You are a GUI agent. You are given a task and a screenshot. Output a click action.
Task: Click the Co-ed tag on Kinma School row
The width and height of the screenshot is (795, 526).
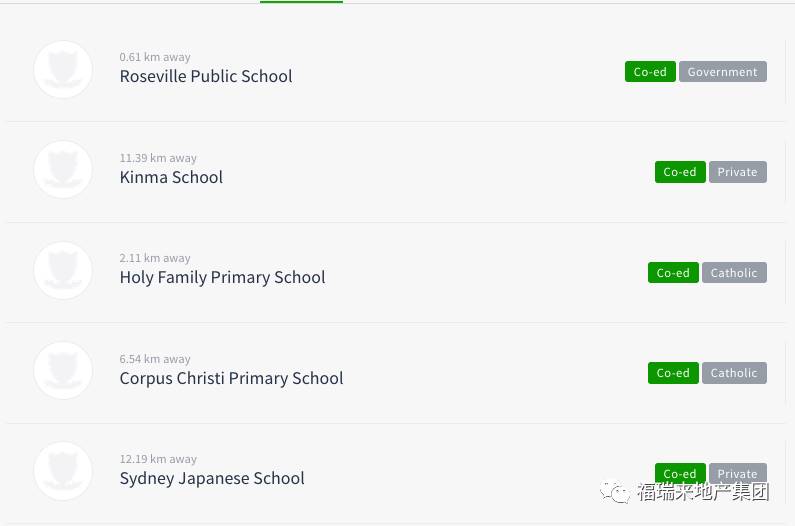(680, 172)
